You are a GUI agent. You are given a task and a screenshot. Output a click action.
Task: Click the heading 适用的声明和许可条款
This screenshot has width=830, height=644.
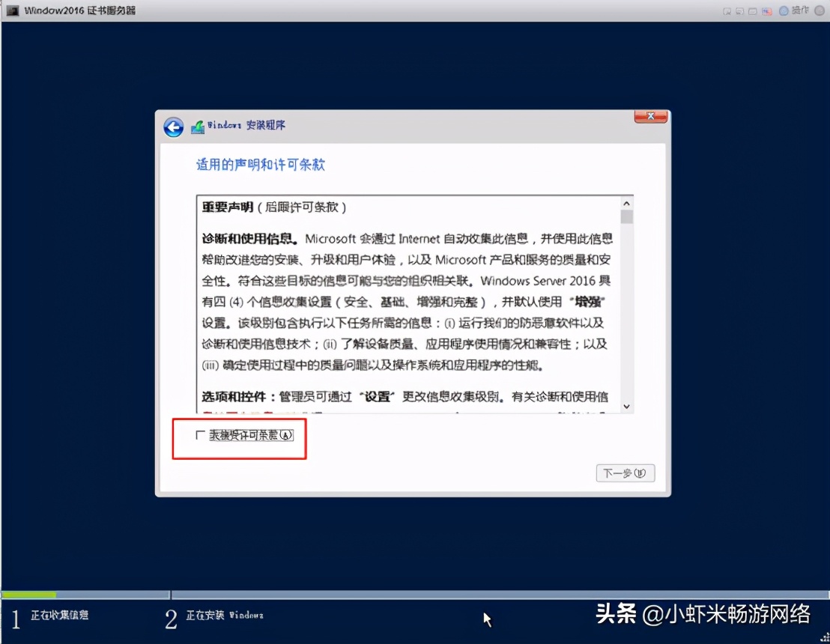(261, 165)
